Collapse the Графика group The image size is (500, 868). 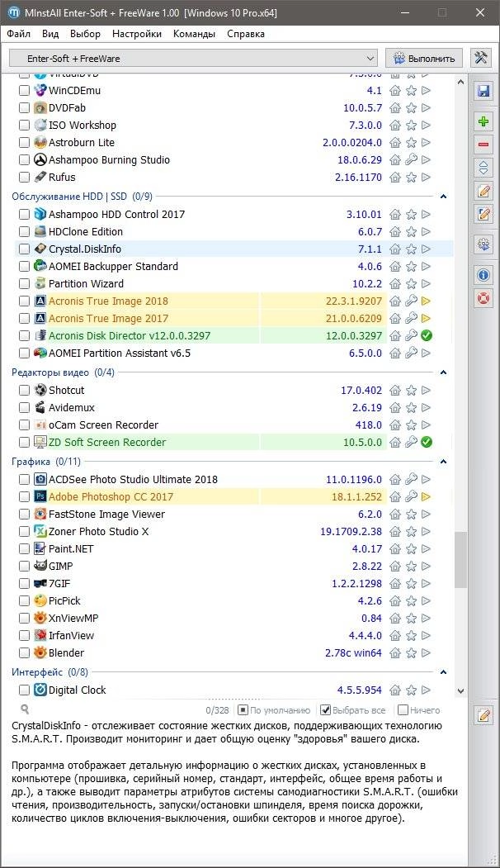[x=443, y=462]
